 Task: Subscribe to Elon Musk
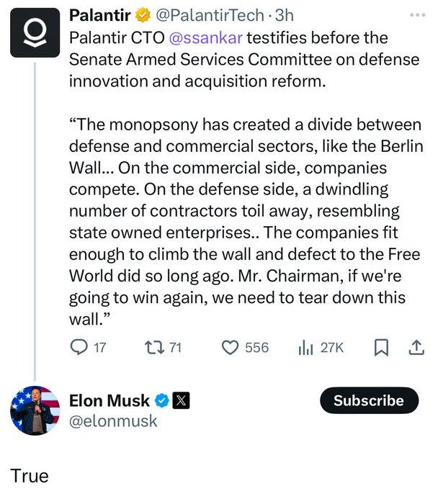(x=368, y=401)
